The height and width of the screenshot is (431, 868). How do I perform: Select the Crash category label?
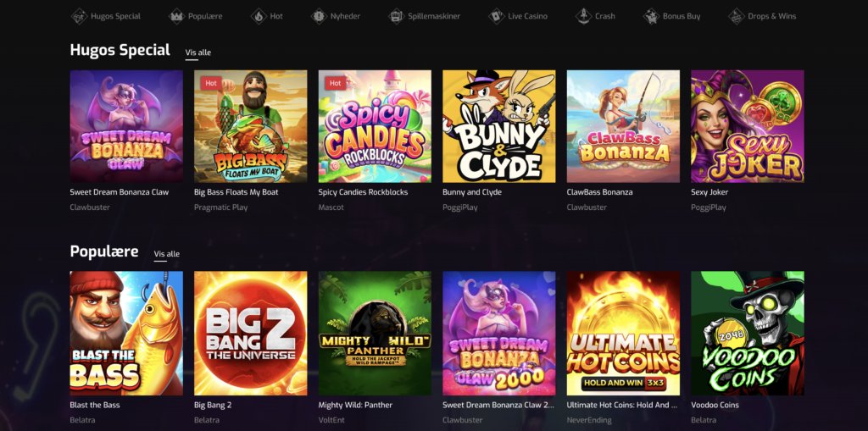[605, 16]
